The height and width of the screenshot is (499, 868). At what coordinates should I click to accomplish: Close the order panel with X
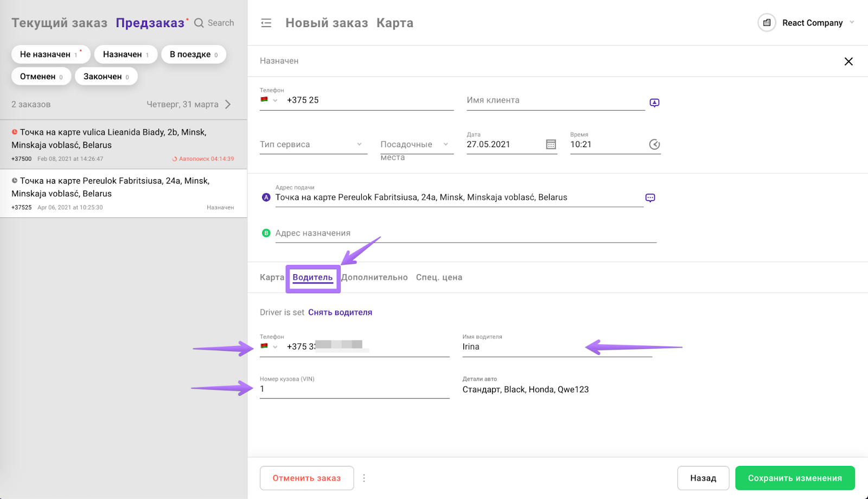848,61
